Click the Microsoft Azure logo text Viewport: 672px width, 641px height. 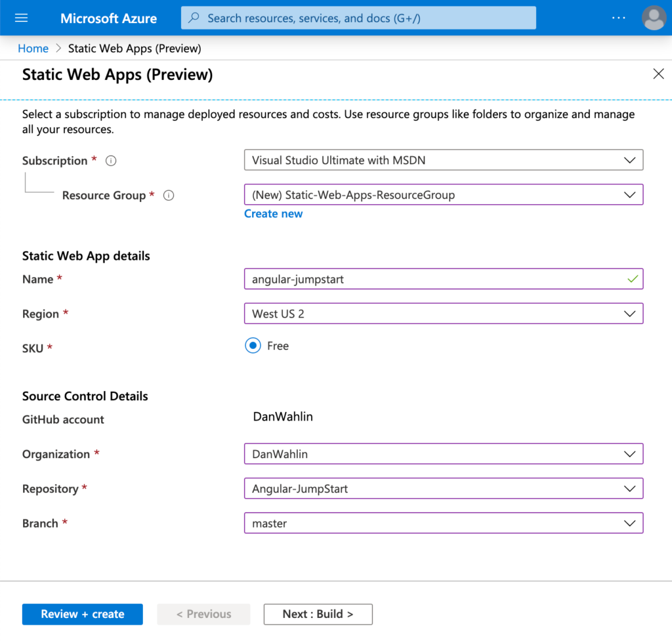point(108,18)
